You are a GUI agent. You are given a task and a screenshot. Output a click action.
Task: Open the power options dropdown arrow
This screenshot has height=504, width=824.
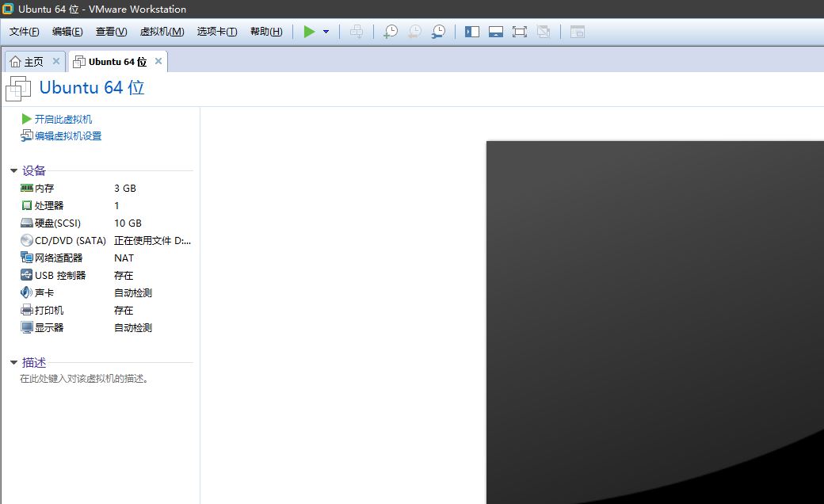click(326, 32)
